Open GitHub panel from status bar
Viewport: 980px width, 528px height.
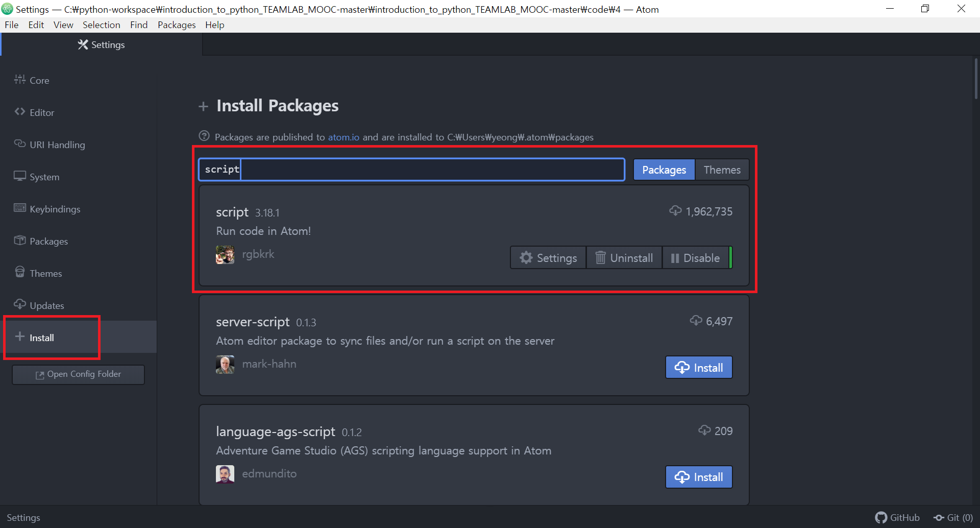click(x=897, y=517)
